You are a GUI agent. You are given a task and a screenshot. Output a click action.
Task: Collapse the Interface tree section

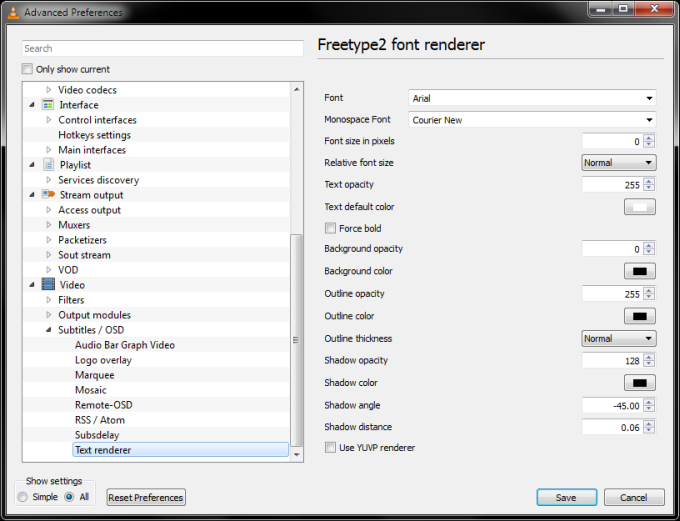[x=32, y=105]
